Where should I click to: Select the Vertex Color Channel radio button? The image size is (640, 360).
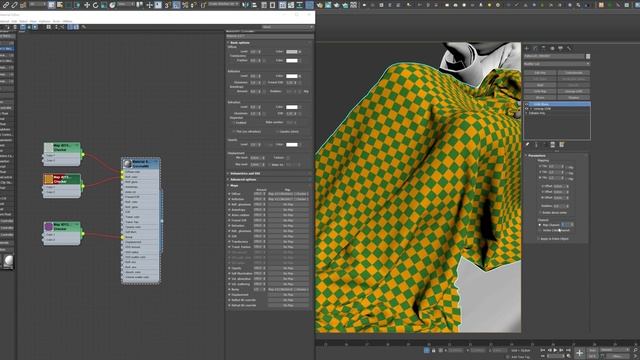[x=540, y=230]
